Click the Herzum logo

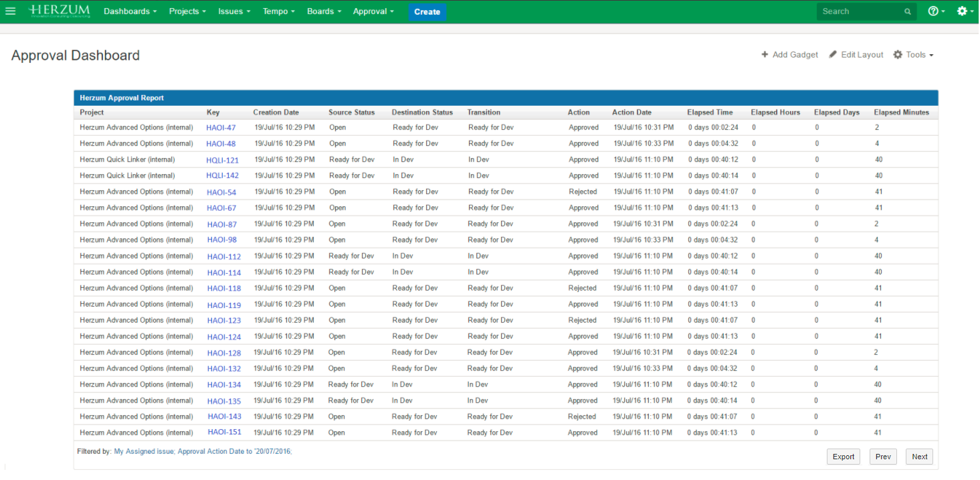point(60,11)
